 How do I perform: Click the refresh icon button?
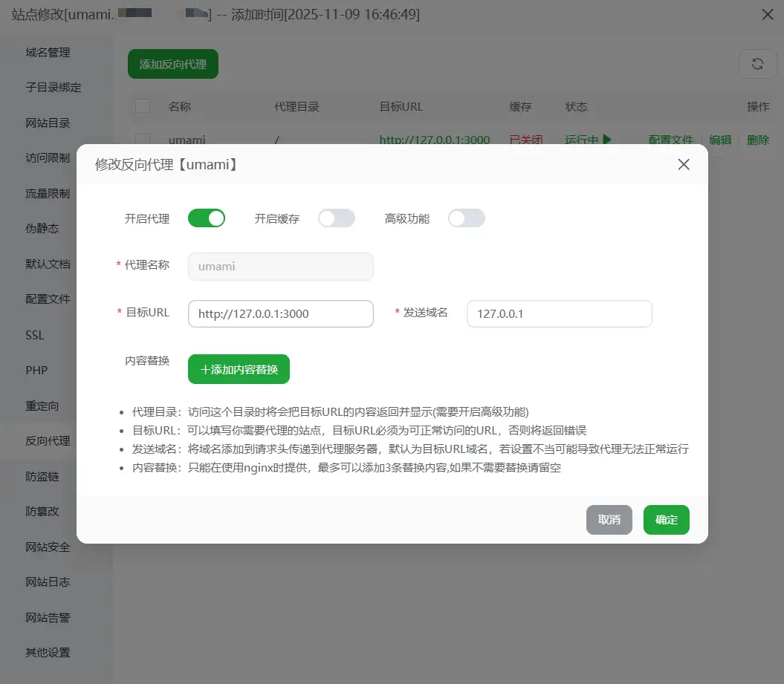tap(757, 64)
